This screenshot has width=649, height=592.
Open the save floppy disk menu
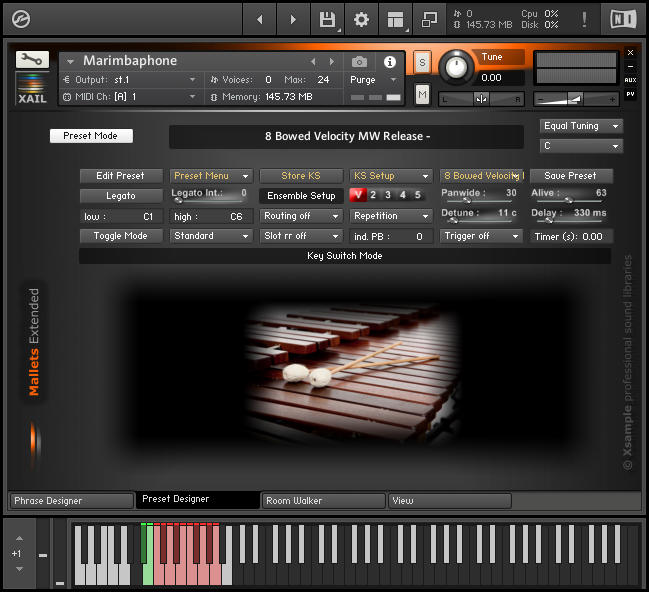coord(327,19)
